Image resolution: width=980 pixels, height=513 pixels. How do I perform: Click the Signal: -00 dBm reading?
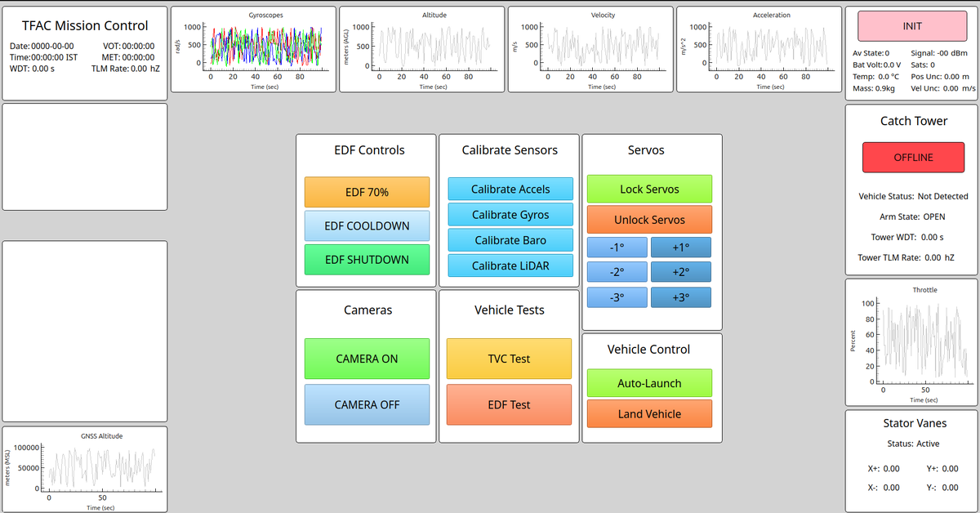[x=939, y=52]
